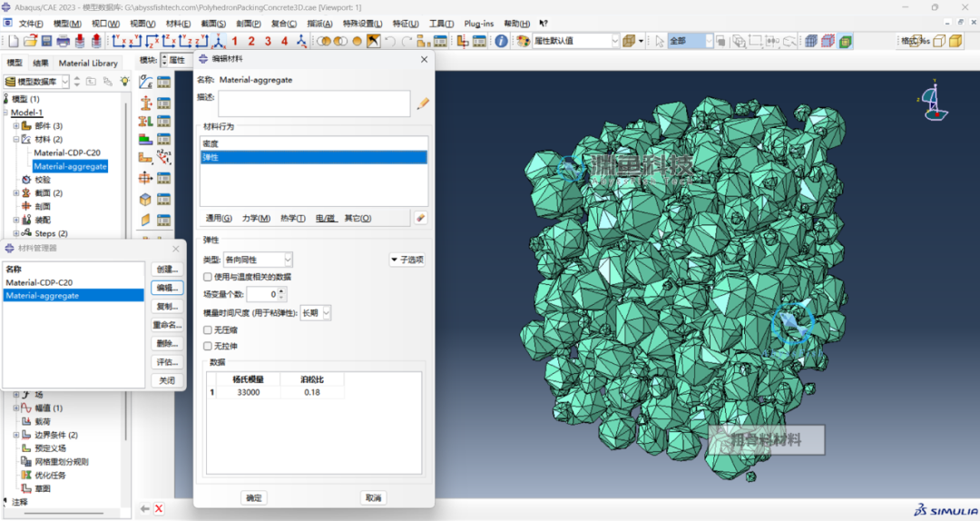The image size is (980, 521).
Task: Select Material-CDP-C20 in Material Manager list
Action: pyautogui.click(x=73, y=282)
